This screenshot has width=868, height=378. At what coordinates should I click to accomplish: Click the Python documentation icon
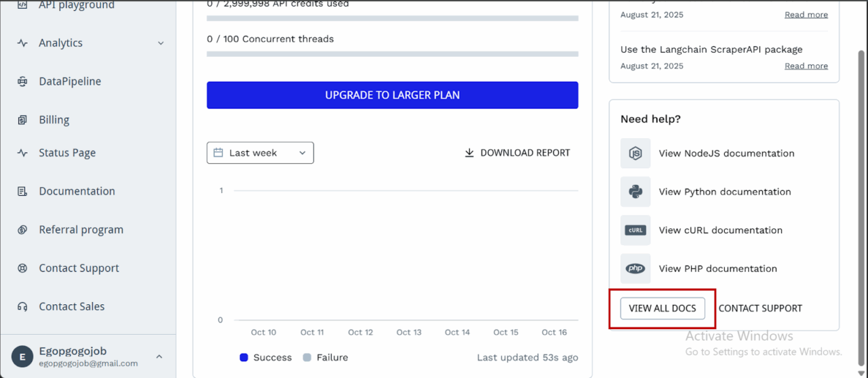click(x=635, y=192)
